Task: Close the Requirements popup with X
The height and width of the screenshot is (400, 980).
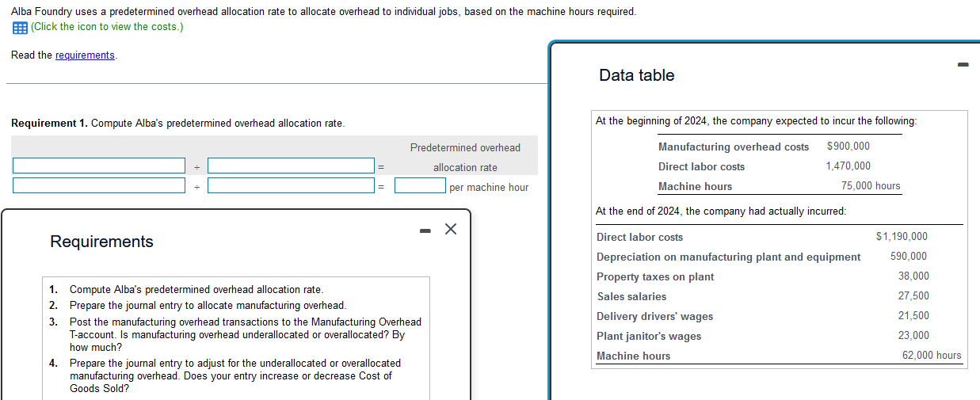Action: coord(451,230)
